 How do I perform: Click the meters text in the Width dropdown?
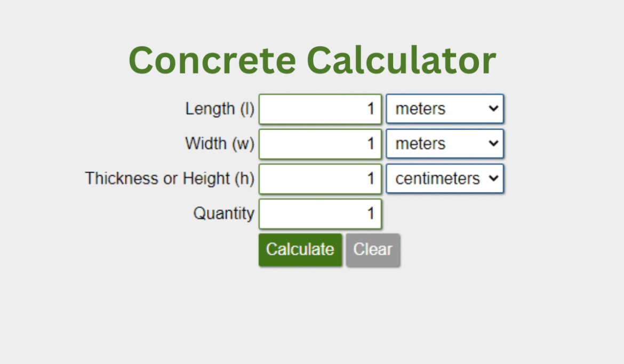420,143
